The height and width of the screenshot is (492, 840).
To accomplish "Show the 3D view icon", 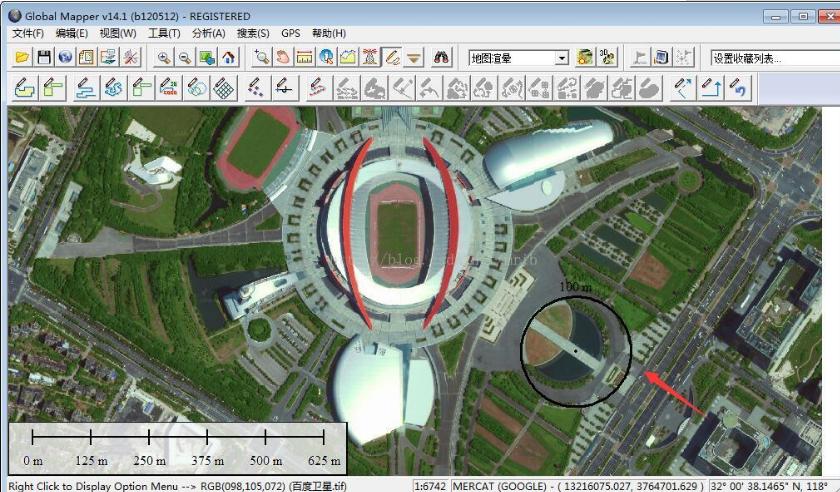I will (608, 57).
